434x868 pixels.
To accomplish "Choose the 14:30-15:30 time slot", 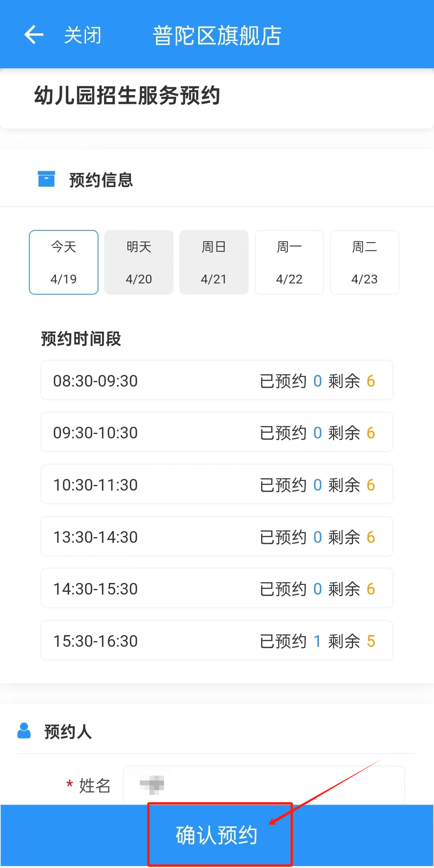I will click(217, 588).
